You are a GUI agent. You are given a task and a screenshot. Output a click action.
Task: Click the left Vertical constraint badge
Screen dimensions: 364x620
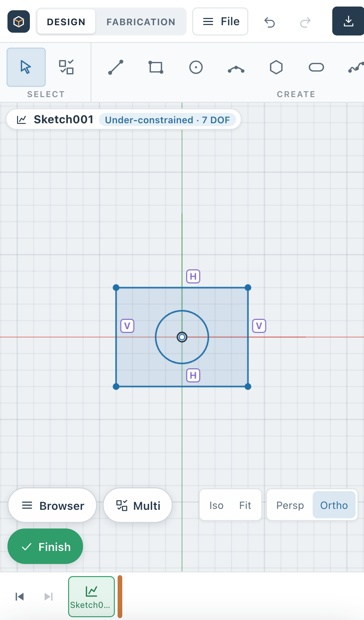point(127,326)
